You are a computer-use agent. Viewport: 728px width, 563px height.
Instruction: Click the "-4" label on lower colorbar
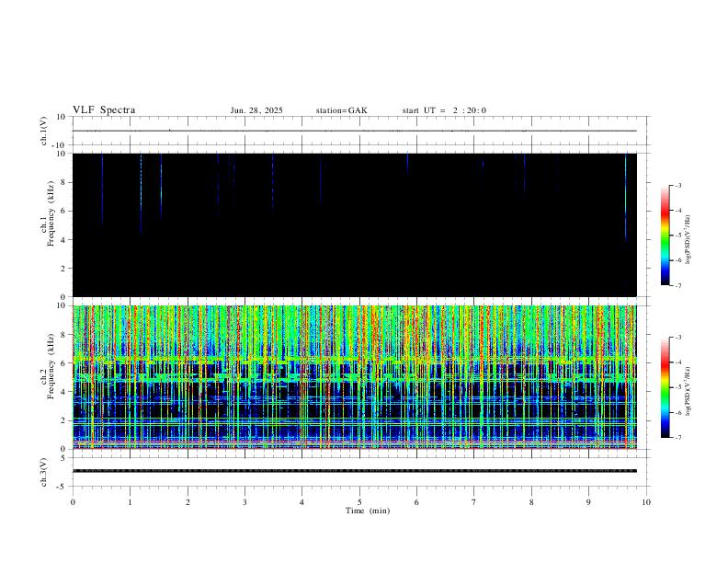(678, 362)
